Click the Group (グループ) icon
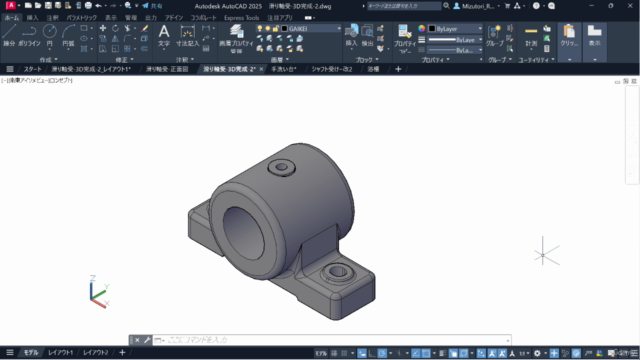 coord(494,35)
